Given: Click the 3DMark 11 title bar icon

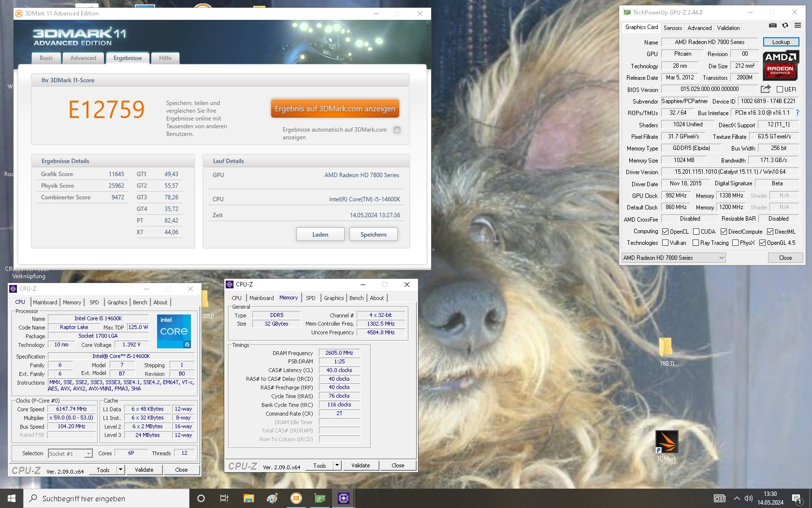Looking at the screenshot, I should pyautogui.click(x=19, y=14).
